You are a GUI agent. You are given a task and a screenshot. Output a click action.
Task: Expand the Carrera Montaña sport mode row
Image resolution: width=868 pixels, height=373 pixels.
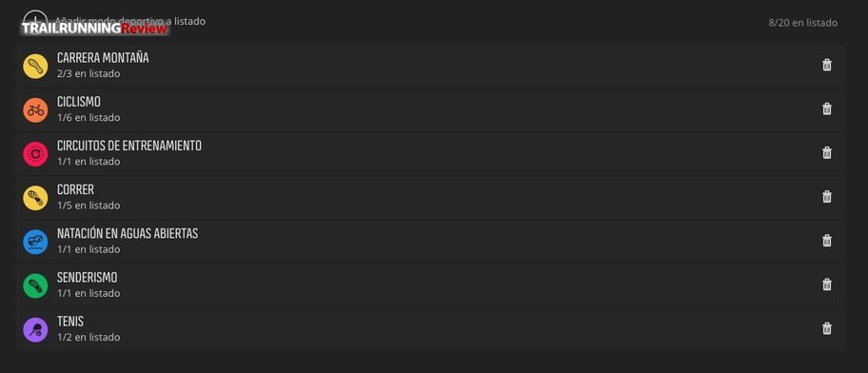[430, 66]
